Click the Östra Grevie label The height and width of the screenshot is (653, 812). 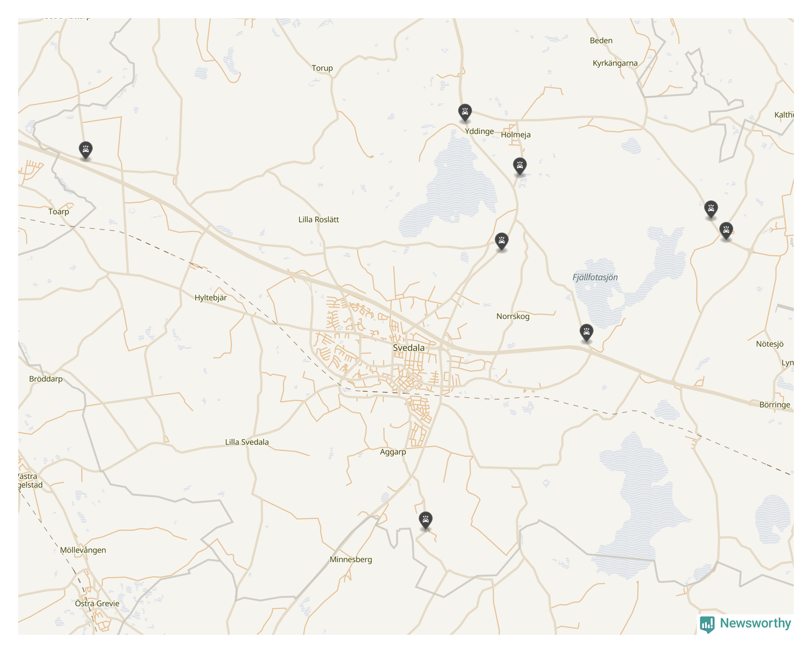coord(97,603)
